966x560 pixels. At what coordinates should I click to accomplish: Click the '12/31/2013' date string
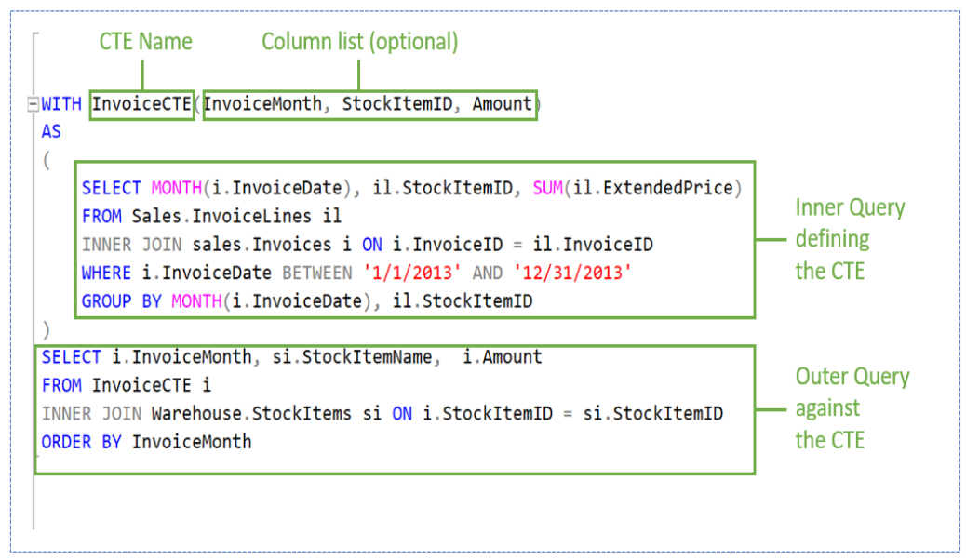pyautogui.click(x=561, y=273)
